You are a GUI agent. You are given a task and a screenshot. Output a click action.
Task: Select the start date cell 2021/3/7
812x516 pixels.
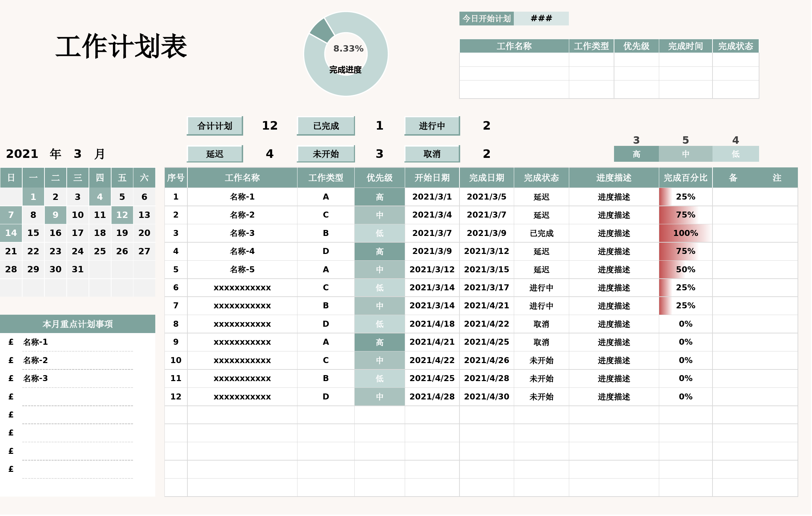click(432, 233)
